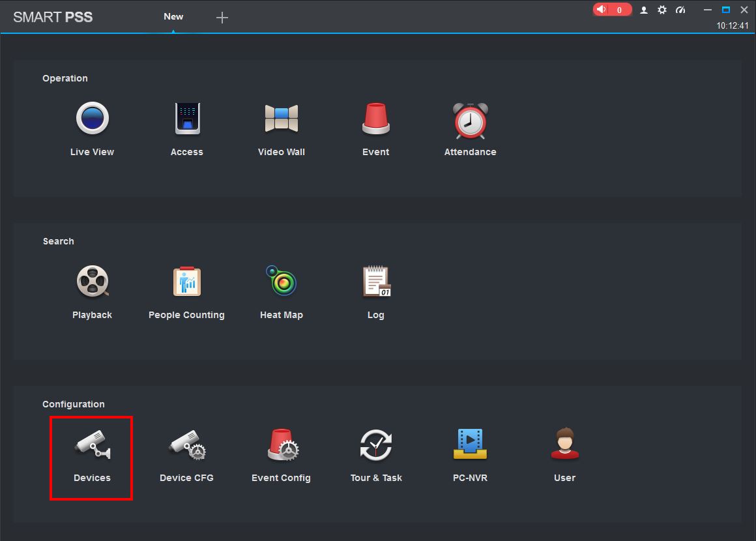The height and width of the screenshot is (541, 756).
Task: Open the Event Config module
Action: 281,456
